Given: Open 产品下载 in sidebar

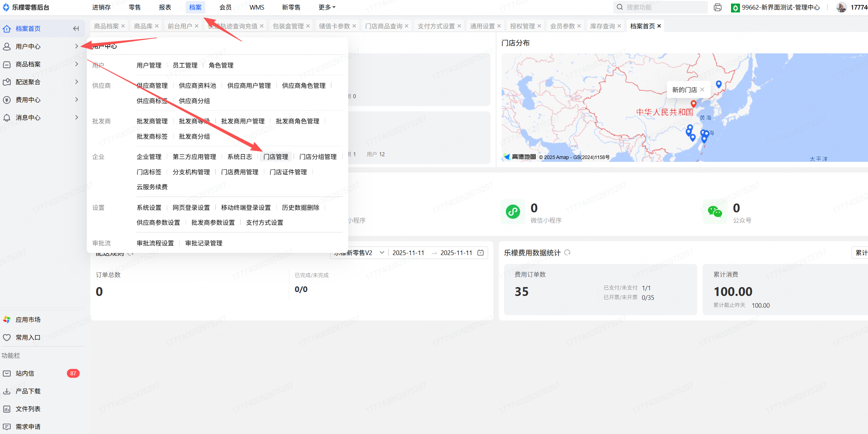Looking at the screenshot, I should point(28,391).
